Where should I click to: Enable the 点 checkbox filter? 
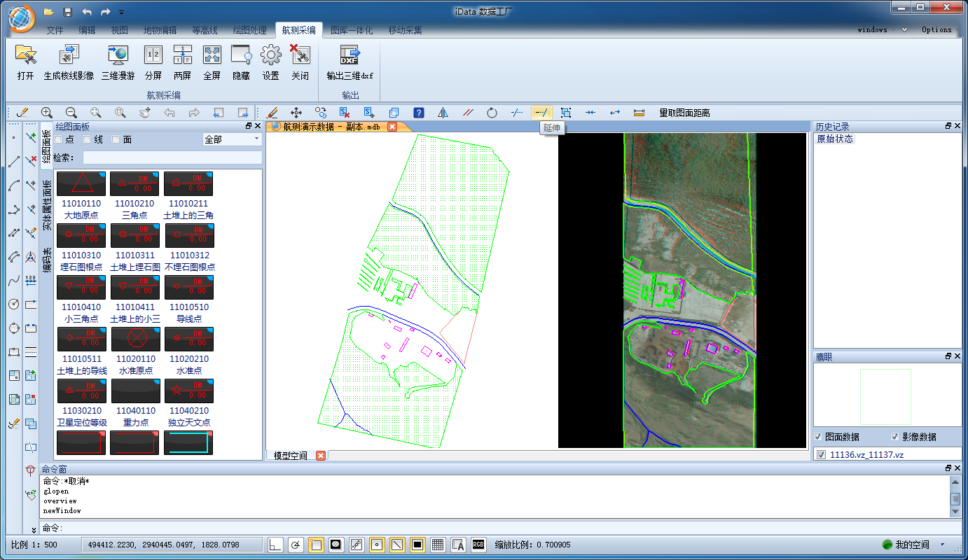pyautogui.click(x=59, y=139)
